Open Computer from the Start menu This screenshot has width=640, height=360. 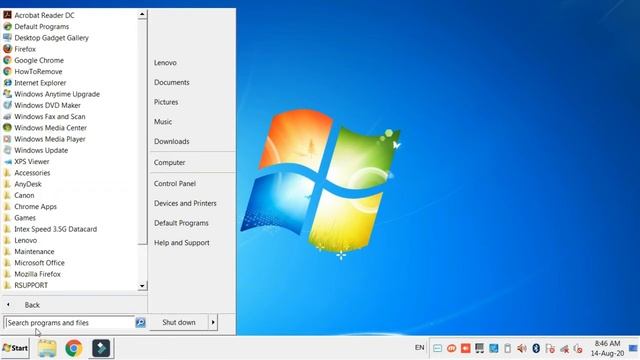coord(169,162)
